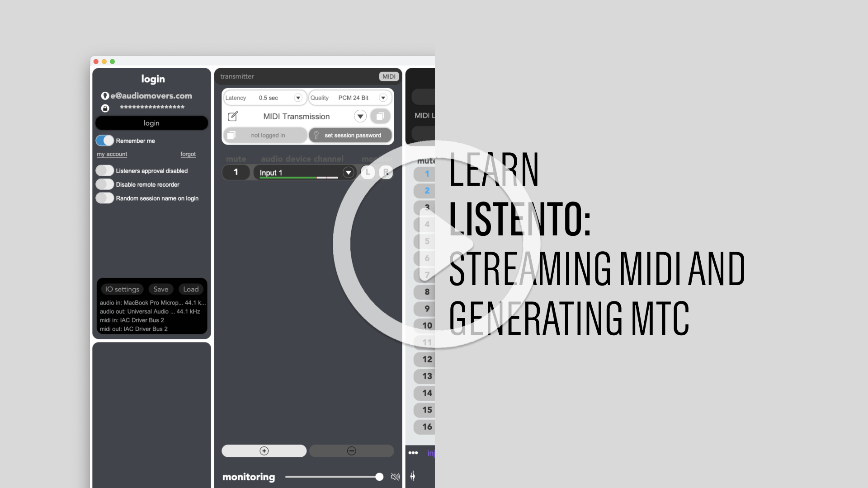Toggle Remember me switch

[105, 141]
